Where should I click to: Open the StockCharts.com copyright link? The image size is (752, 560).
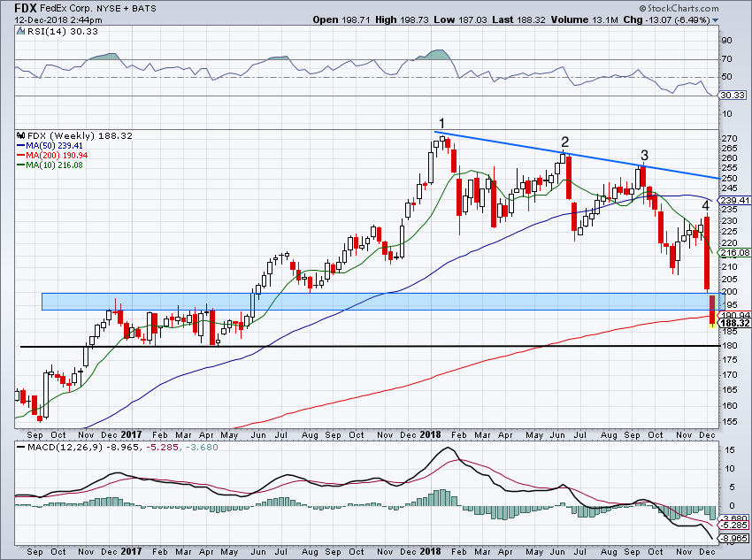point(679,8)
